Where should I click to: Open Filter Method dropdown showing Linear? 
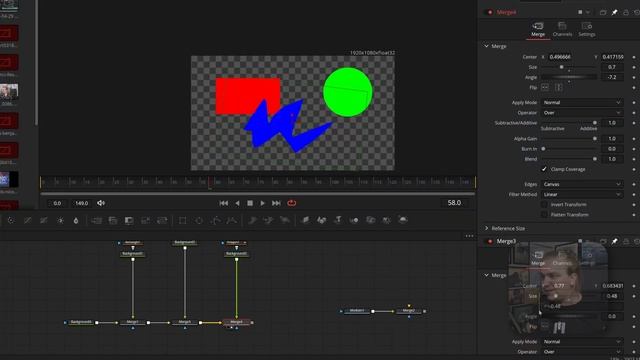582,194
